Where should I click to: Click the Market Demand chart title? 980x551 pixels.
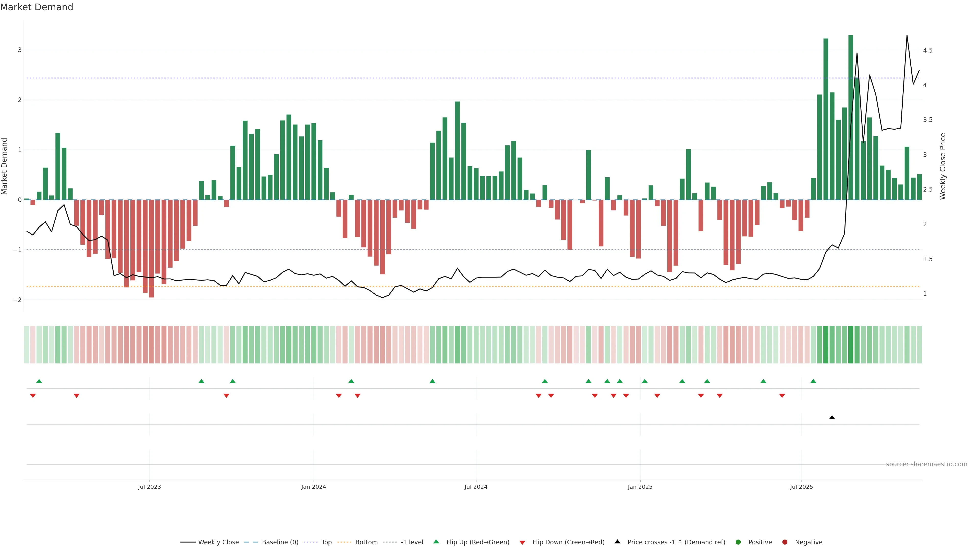click(x=36, y=7)
